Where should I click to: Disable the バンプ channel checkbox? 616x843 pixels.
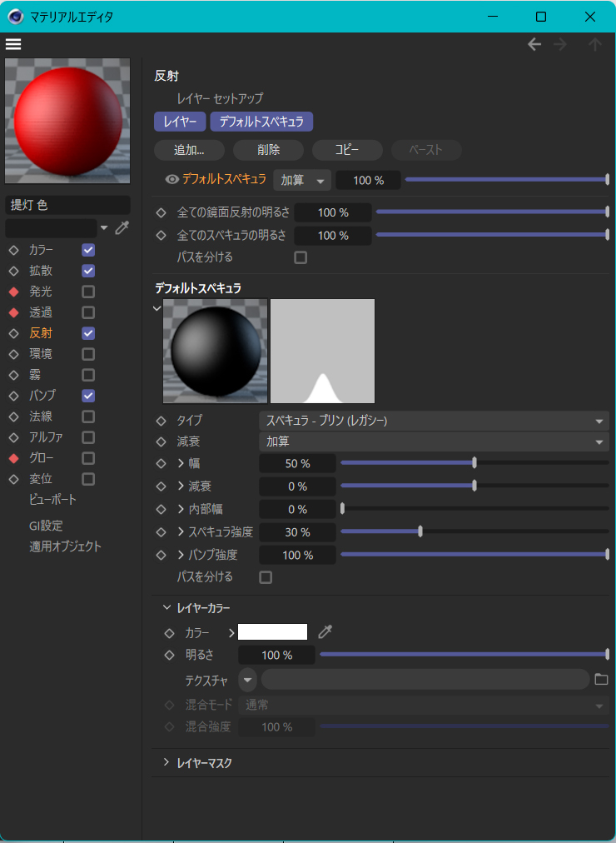pyautogui.click(x=88, y=396)
